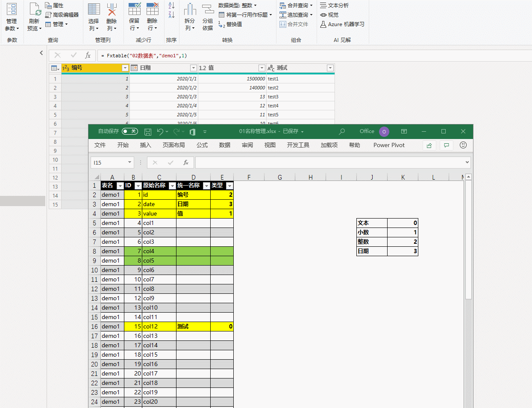Click the Share icon in Excel ribbon
This screenshot has width=532, height=408.
click(429, 145)
